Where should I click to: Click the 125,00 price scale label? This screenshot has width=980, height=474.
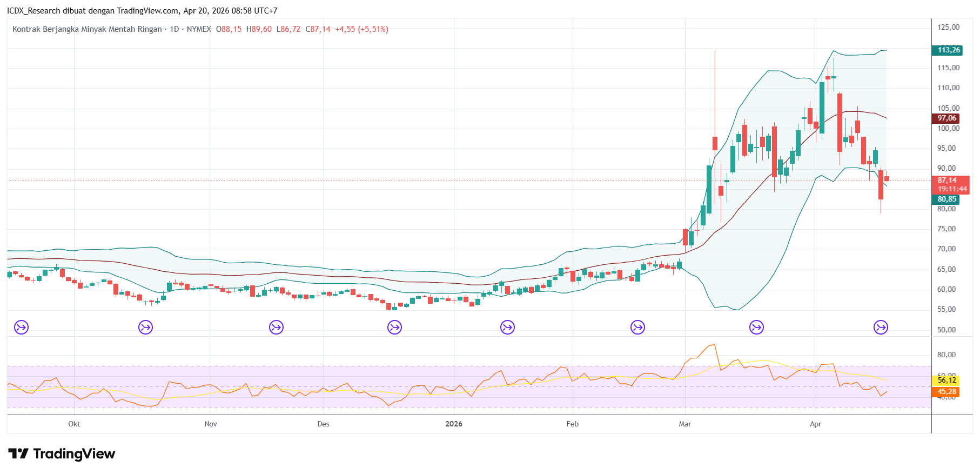point(949,28)
